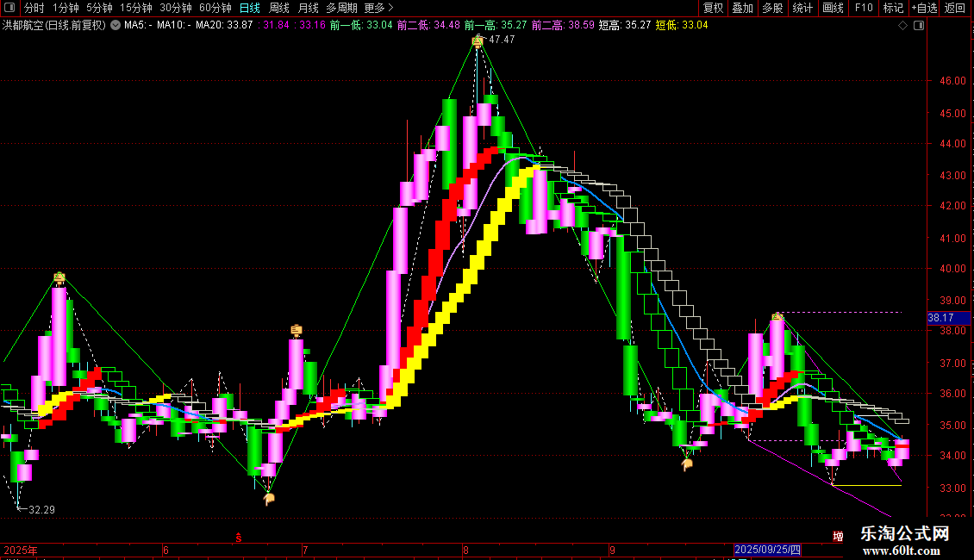
Task: Click the 叠加 overlay button
Action: pyautogui.click(x=742, y=8)
